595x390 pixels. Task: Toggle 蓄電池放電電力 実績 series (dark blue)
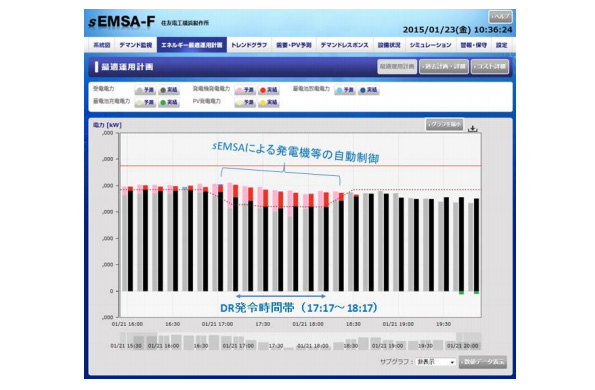[368, 90]
